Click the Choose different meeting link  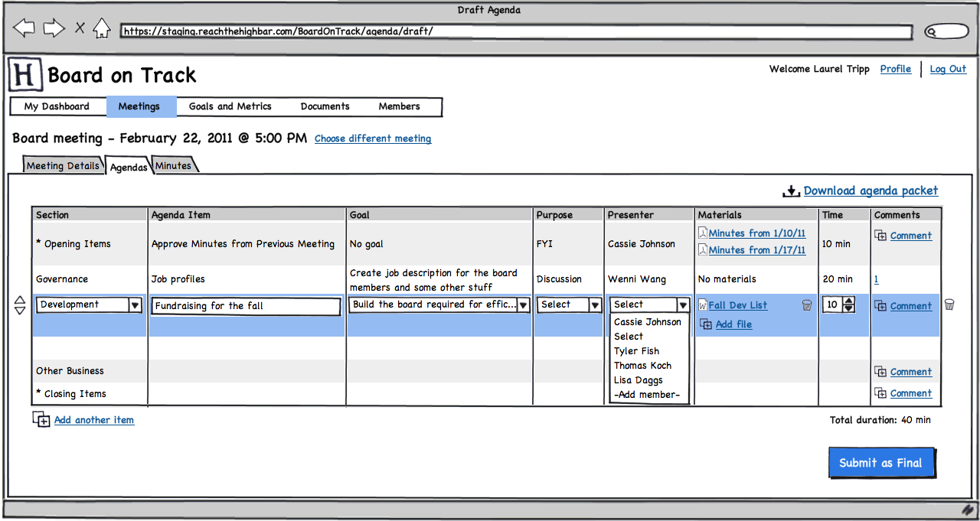373,138
